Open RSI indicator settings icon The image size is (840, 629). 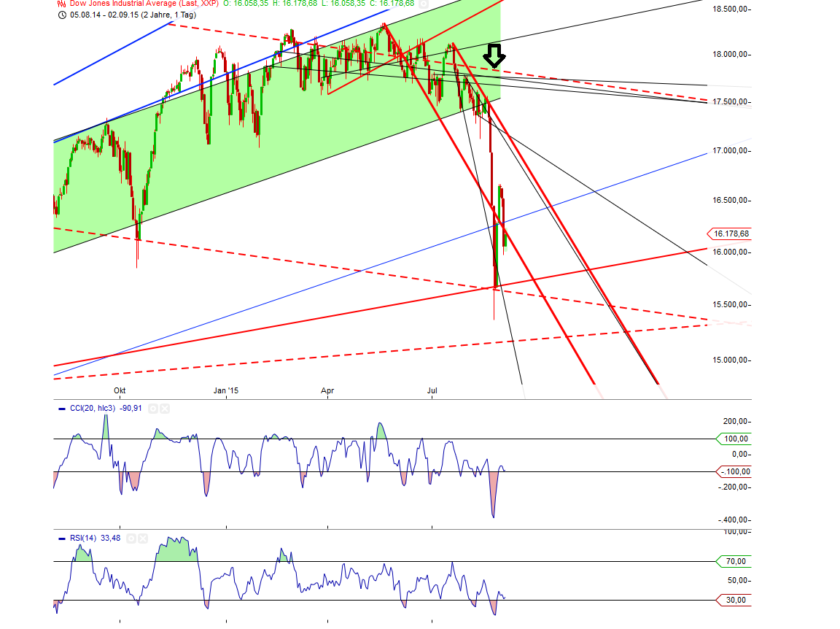131,538
